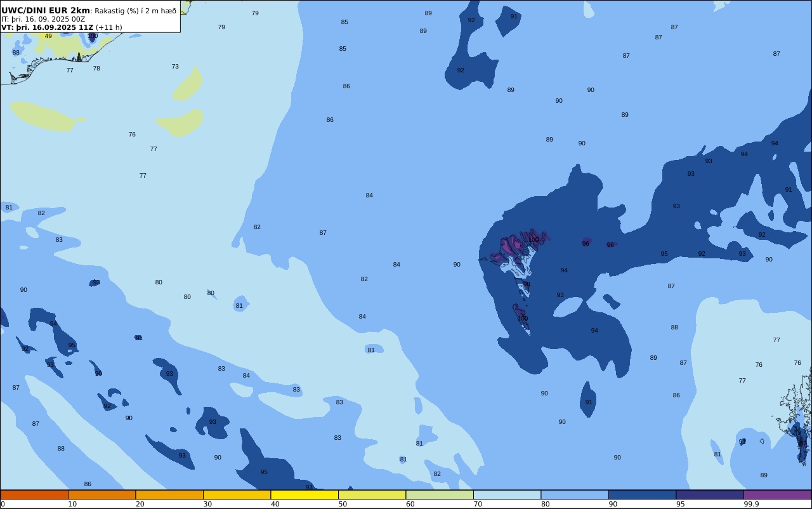Screen dimensions: 812x509
Task: Click the 'VT: þri. 16.09.2025 11Z' valid time
Action: [47, 27]
